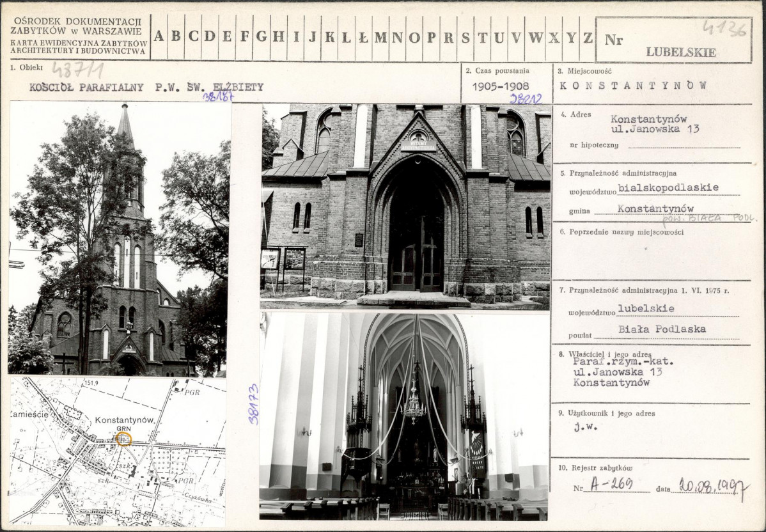Click the Konstantynów map thumbnail
766x532 pixels.
[x=117, y=451]
